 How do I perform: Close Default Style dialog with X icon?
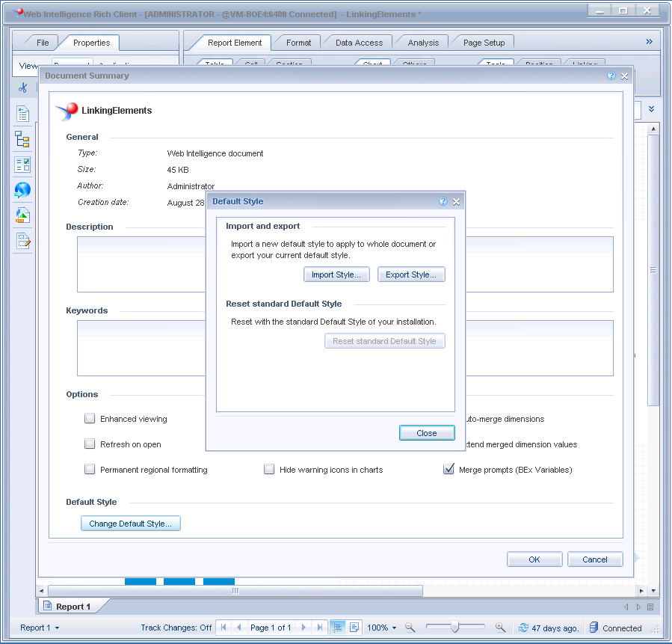point(457,202)
